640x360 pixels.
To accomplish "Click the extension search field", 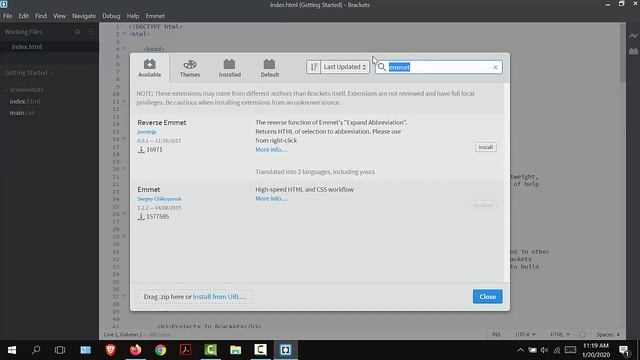I will (x=439, y=67).
